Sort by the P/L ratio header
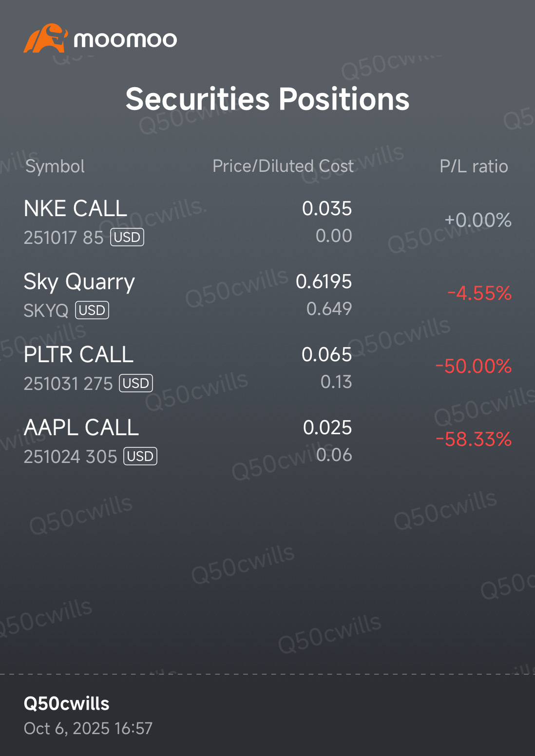The image size is (535, 756). [x=474, y=166]
